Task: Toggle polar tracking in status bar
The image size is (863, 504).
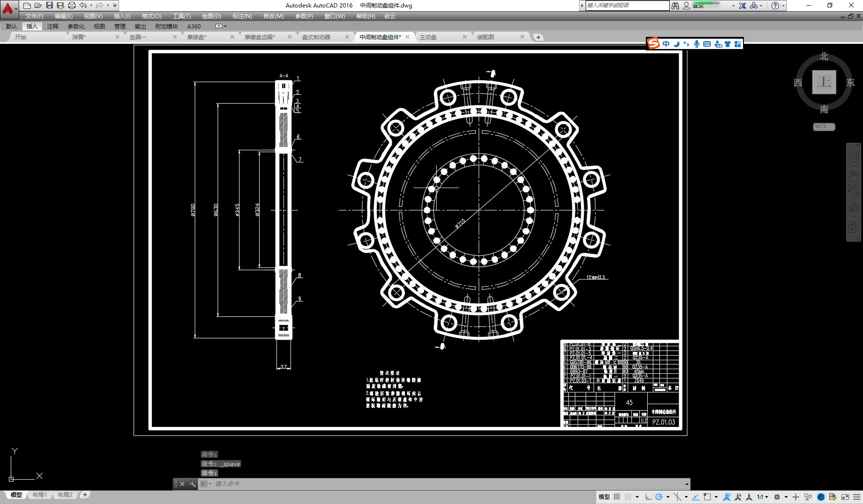Action: [659, 497]
